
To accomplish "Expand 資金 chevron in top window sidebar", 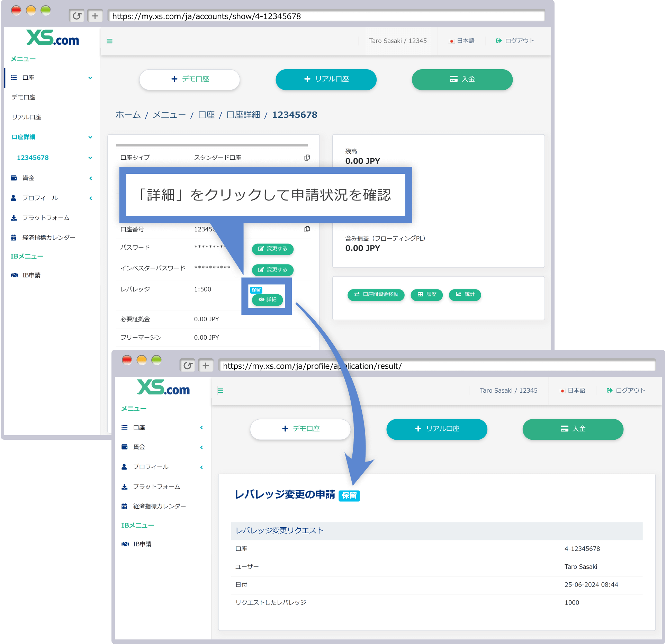I will [x=91, y=178].
